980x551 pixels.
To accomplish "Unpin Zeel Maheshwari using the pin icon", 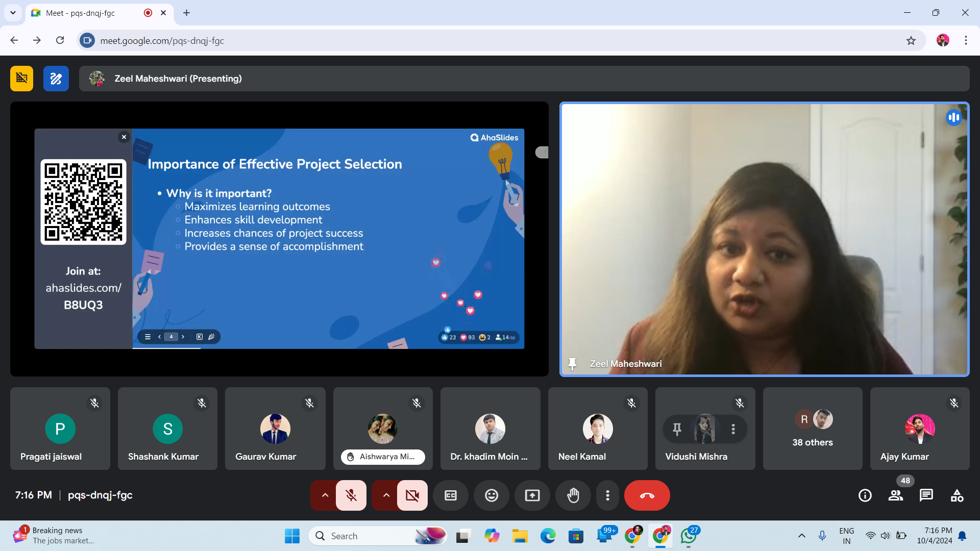I will coord(572,364).
